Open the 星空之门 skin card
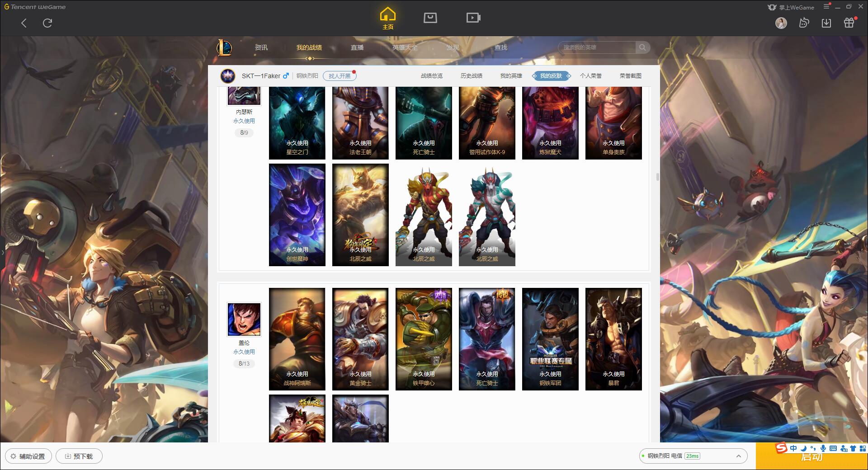This screenshot has height=470, width=868. [297, 123]
